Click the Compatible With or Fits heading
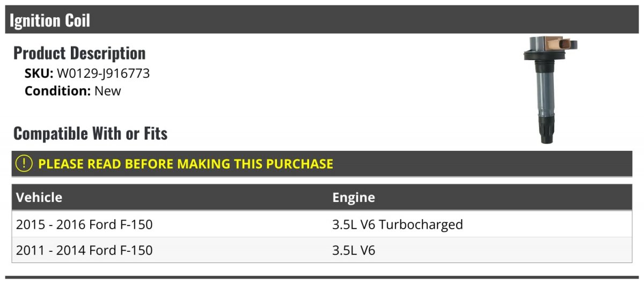This screenshot has width=644, height=284. pyautogui.click(x=90, y=133)
